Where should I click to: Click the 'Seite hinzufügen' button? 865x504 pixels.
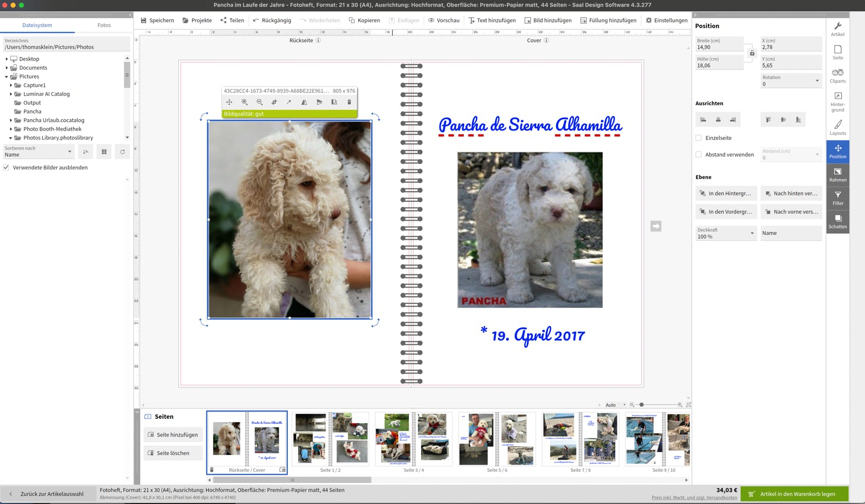coord(173,434)
